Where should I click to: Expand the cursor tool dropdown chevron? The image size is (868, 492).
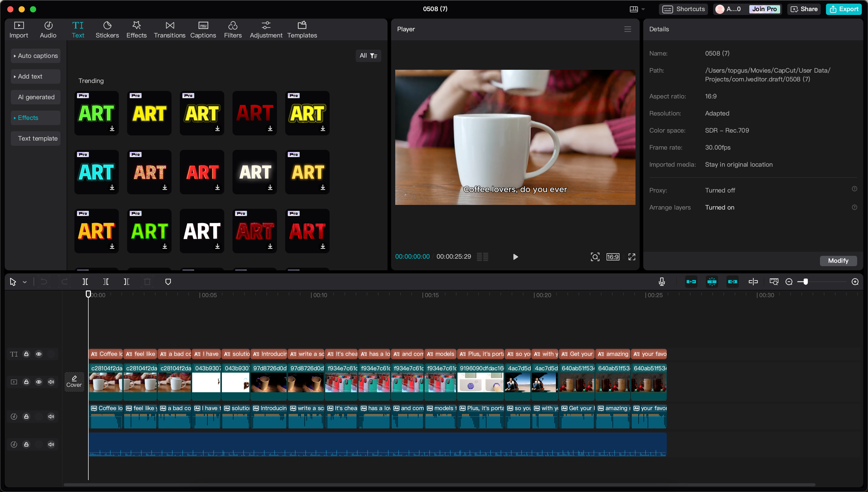point(24,281)
